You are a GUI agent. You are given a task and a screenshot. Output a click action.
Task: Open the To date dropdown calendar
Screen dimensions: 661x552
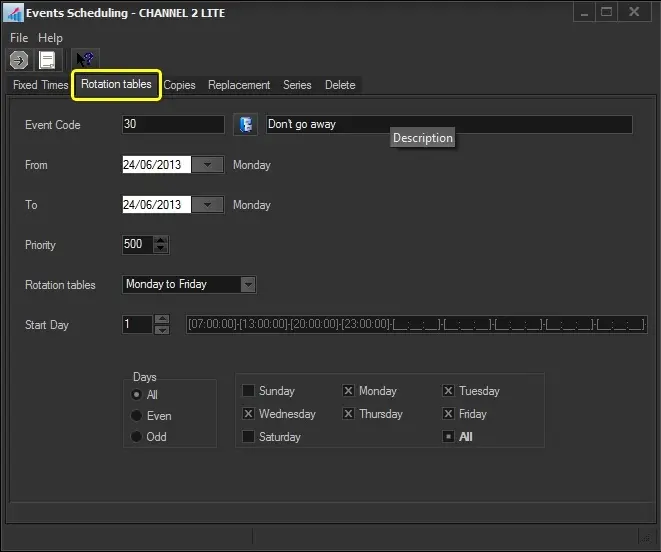[207, 205]
